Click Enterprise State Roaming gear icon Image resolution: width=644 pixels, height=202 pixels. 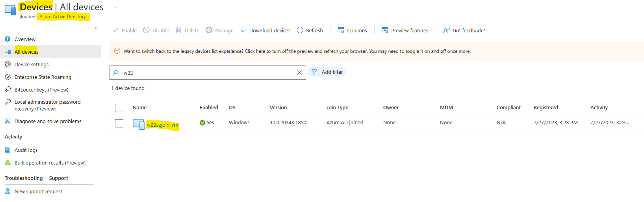point(7,77)
